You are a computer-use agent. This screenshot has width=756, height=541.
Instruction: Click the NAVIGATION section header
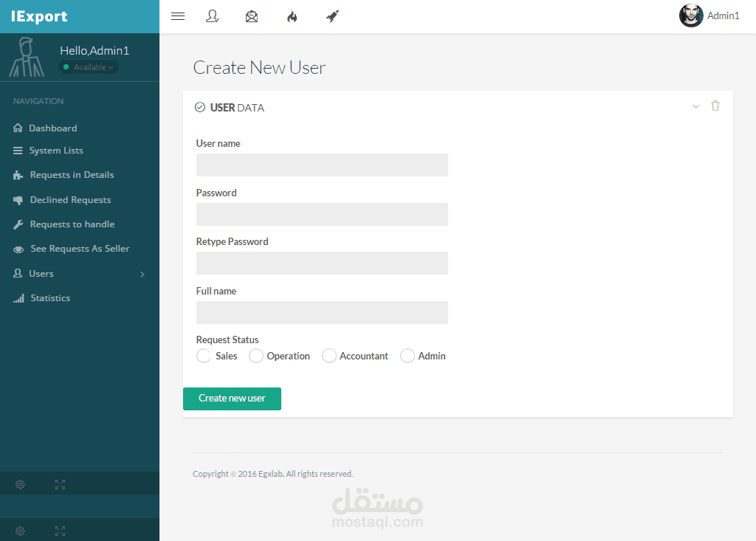point(38,101)
